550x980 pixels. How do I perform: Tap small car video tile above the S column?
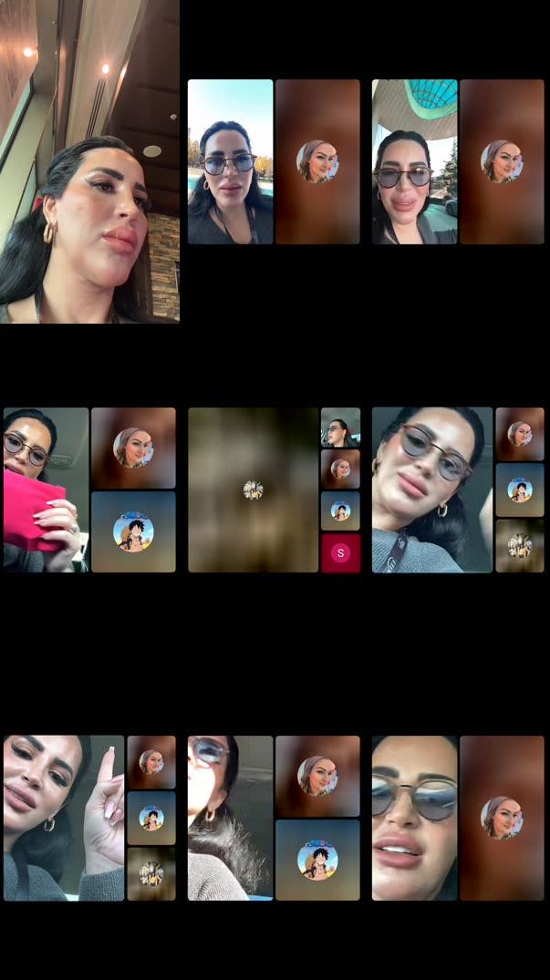point(340,427)
